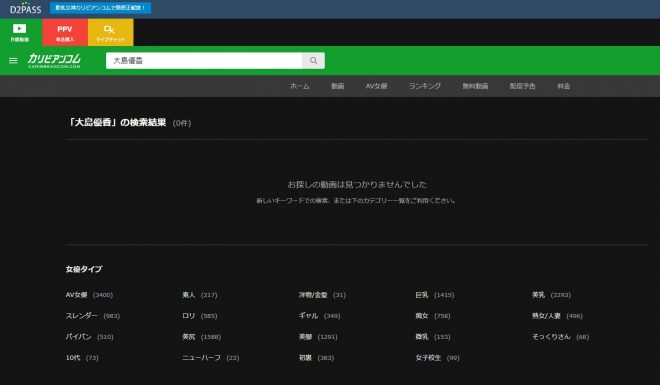Click the D2PASS logo
This screenshot has width=660, height=385.
25,8
